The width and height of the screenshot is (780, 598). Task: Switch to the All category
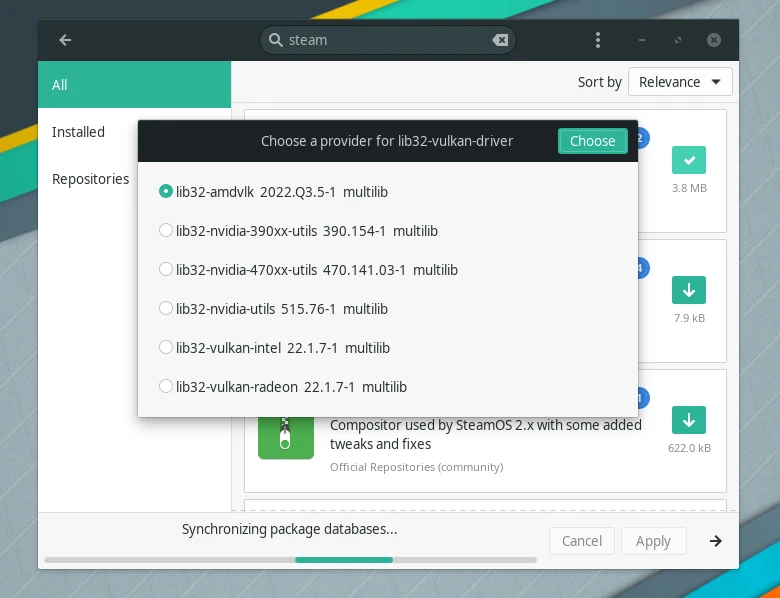pyautogui.click(x=134, y=85)
